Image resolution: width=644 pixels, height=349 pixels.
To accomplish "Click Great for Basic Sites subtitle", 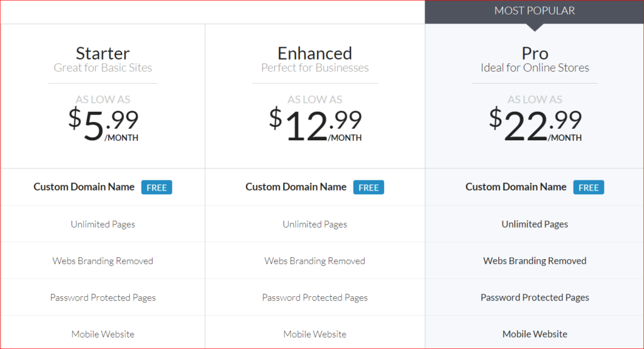I will [103, 68].
